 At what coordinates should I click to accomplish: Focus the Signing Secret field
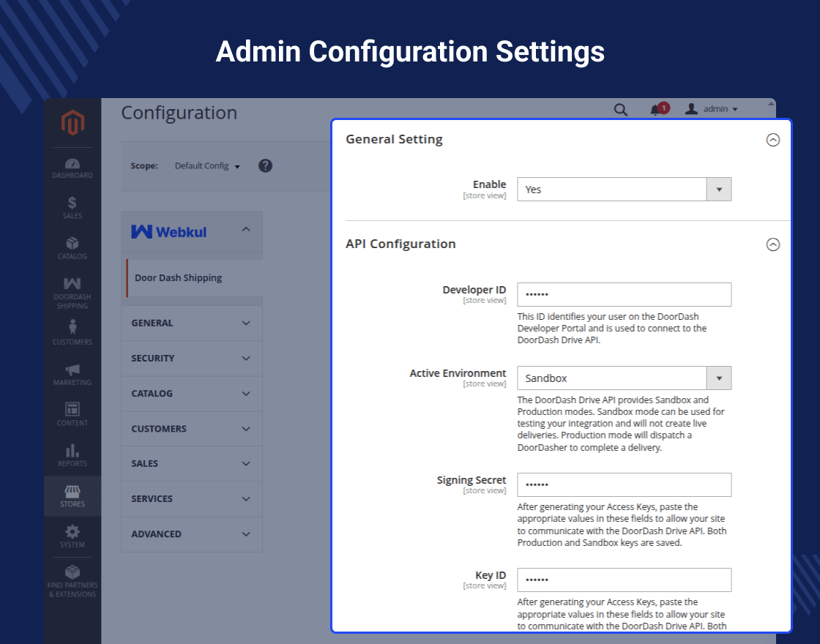point(624,484)
